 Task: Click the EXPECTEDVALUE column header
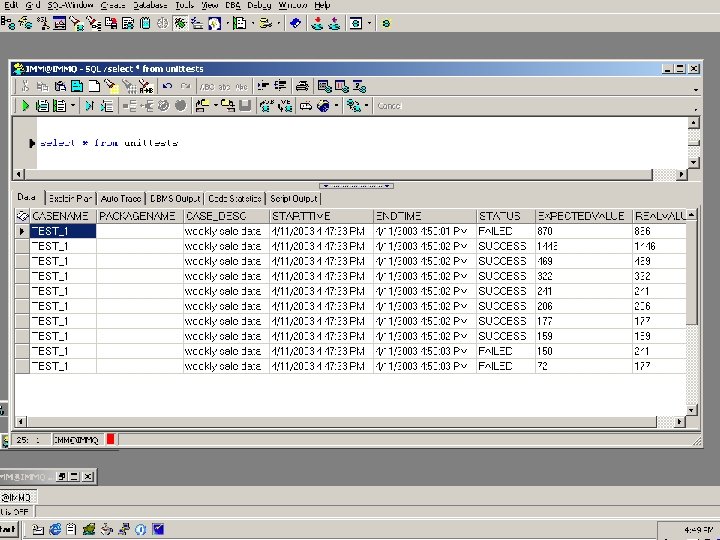click(x=584, y=216)
